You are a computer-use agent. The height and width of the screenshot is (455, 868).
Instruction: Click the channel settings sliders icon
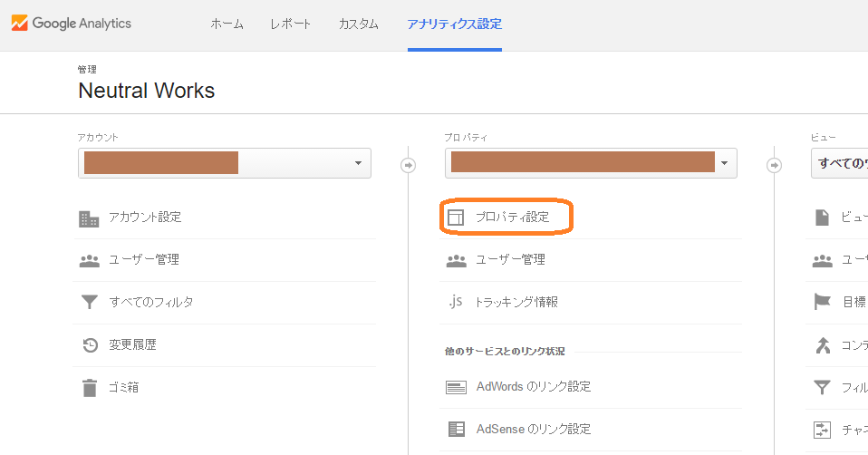(x=822, y=430)
